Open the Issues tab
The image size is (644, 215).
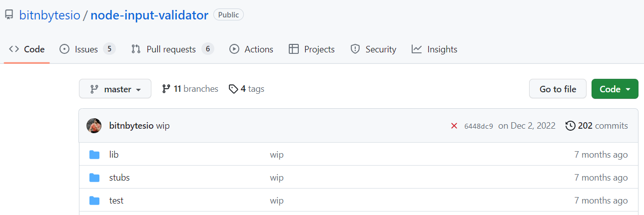[x=87, y=49]
